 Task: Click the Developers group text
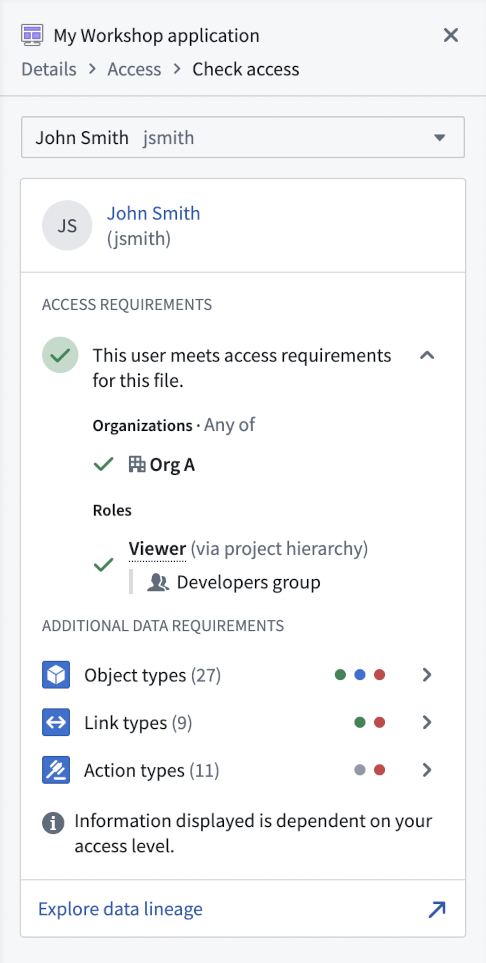(249, 582)
